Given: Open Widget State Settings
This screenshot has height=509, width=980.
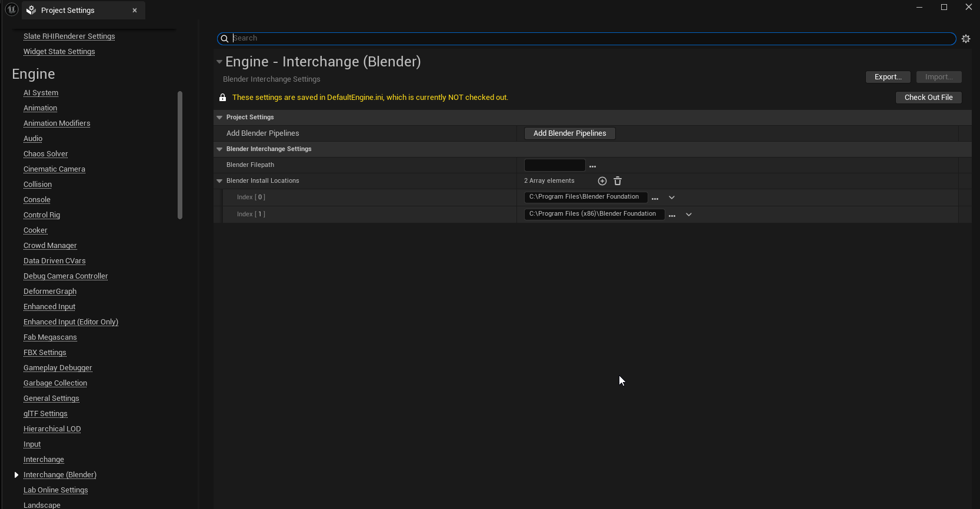Looking at the screenshot, I should (59, 52).
